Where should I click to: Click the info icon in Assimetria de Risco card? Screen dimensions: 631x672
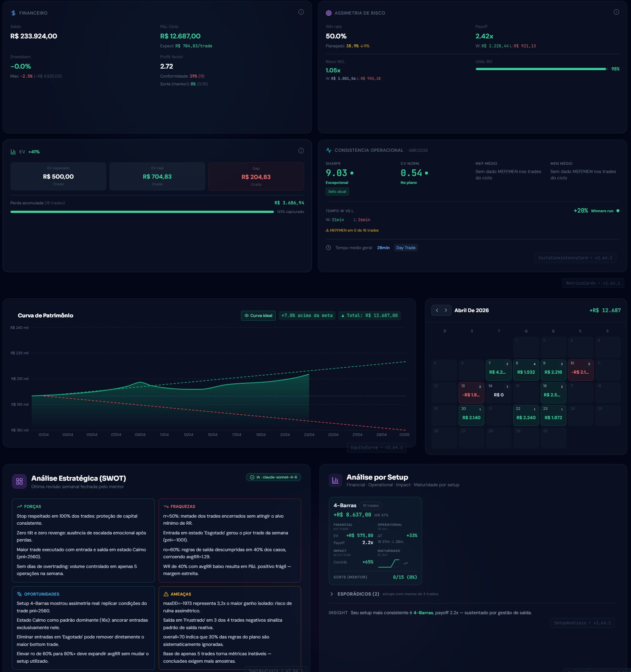pos(616,12)
